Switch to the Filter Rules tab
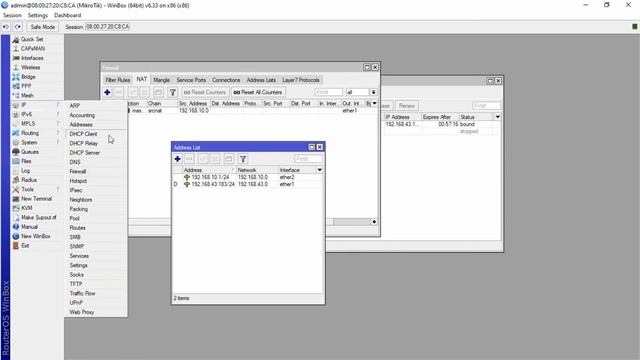 (118, 80)
